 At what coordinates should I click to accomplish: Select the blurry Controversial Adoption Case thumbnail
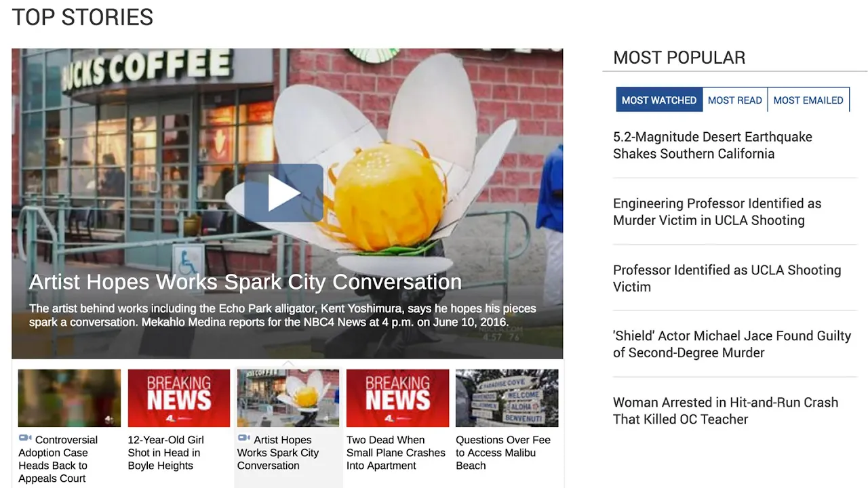(69, 398)
